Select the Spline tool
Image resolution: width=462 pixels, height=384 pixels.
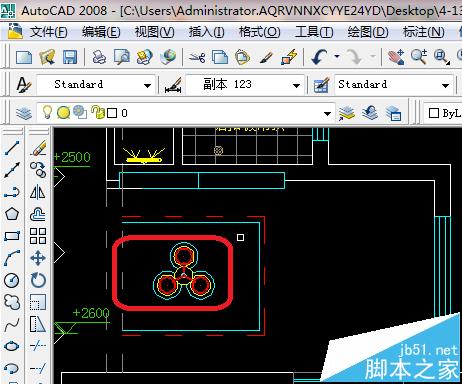click(x=12, y=324)
